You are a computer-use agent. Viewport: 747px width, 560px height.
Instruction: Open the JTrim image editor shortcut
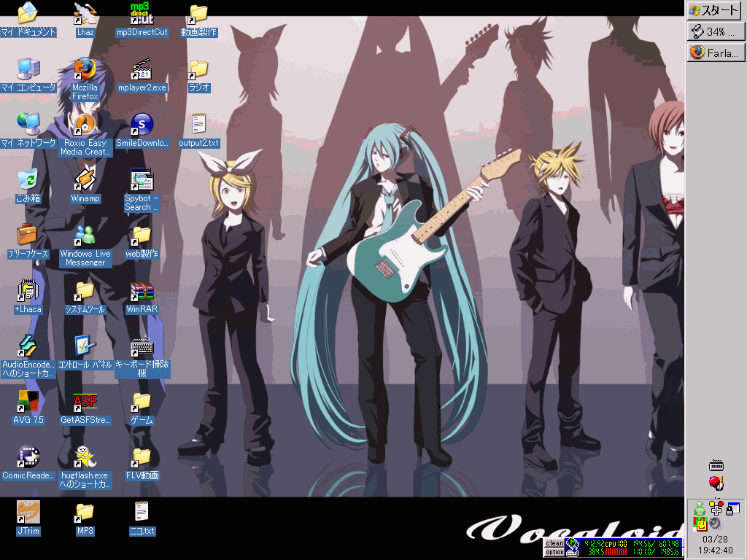[28, 513]
